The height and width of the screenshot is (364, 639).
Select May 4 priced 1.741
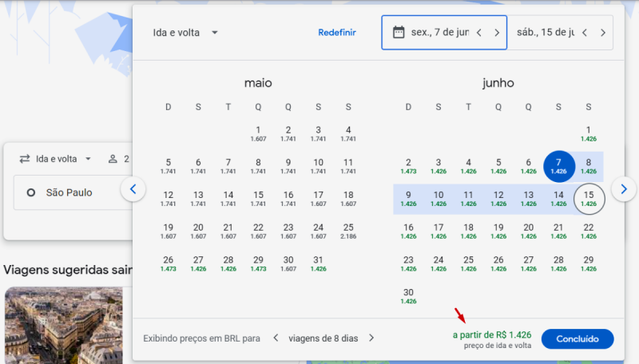pos(348,133)
